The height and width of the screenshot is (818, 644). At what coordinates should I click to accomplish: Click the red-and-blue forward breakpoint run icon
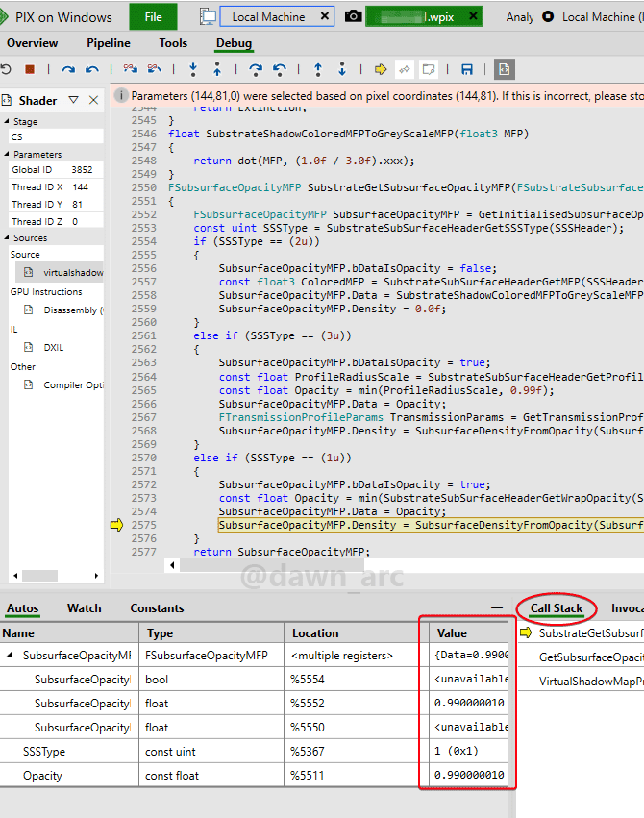131,69
